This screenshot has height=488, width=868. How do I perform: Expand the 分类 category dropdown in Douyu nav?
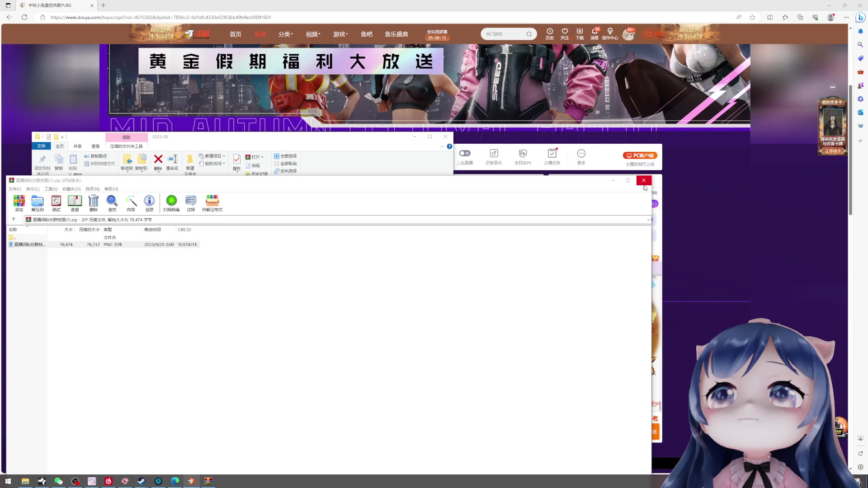tap(285, 34)
